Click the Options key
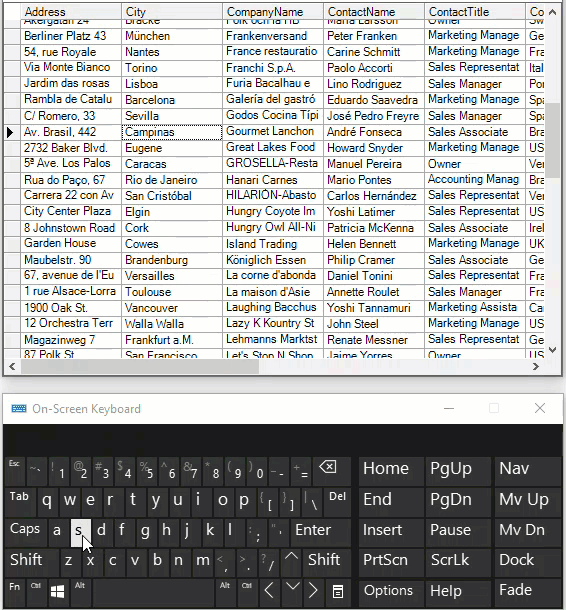Screen dimensions: 566x610 click(391, 591)
